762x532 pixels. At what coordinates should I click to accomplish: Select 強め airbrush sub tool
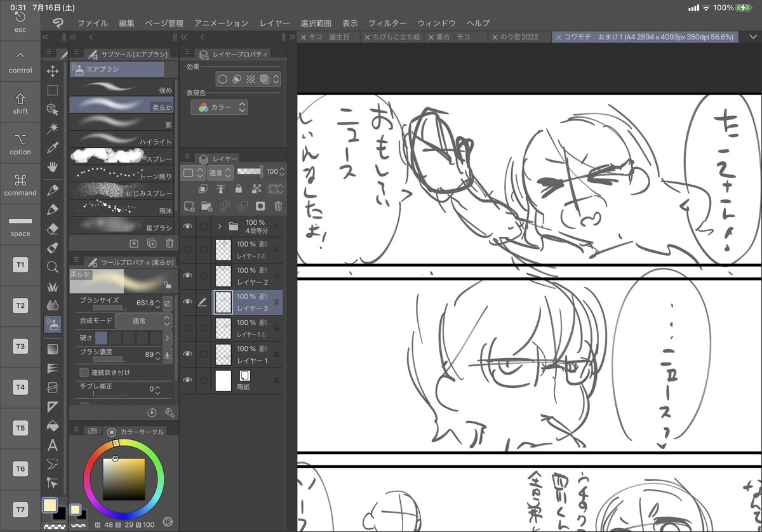click(x=121, y=87)
